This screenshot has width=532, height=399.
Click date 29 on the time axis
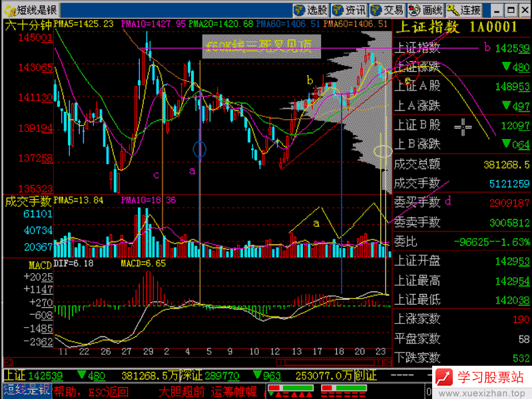(x=148, y=351)
